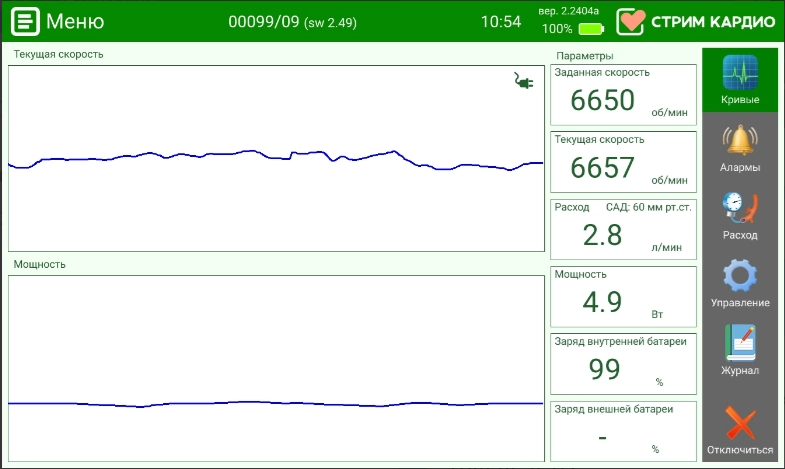
Task: Tap the Расход 2.8 л/мин panel
Action: (x=623, y=230)
